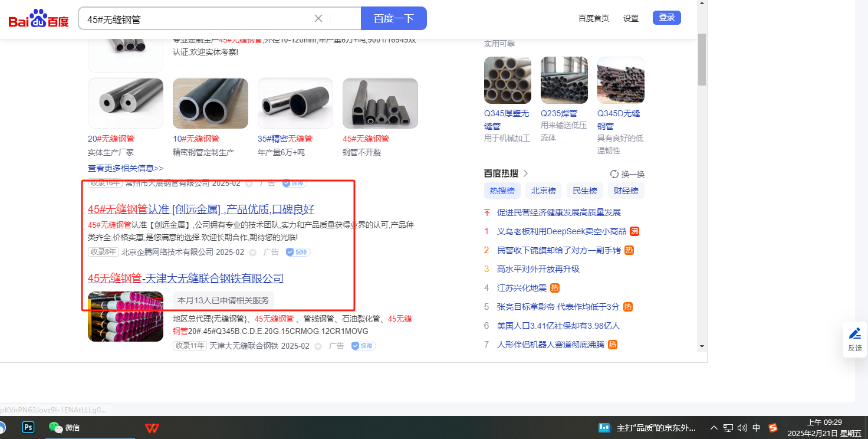Expand the ad dropdown next to 北京企腾网络技术有限公司
Image resolution: width=868 pixels, height=439 pixels.
click(252, 253)
